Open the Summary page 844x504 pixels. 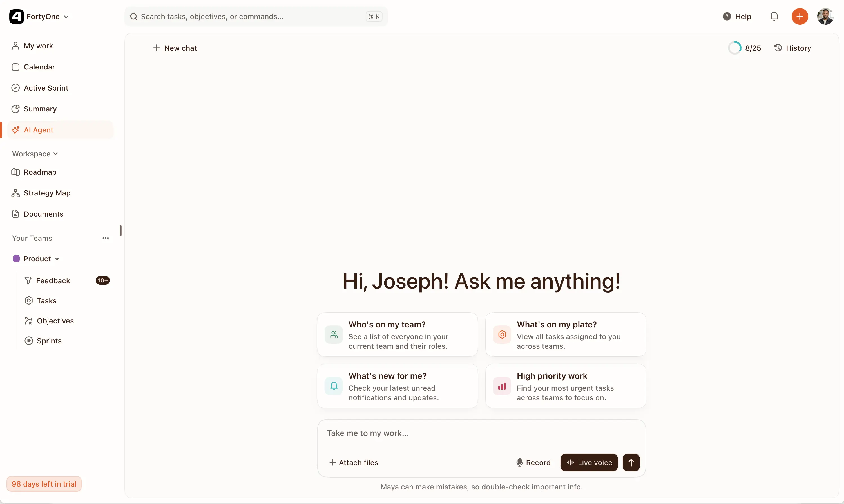tap(60, 109)
